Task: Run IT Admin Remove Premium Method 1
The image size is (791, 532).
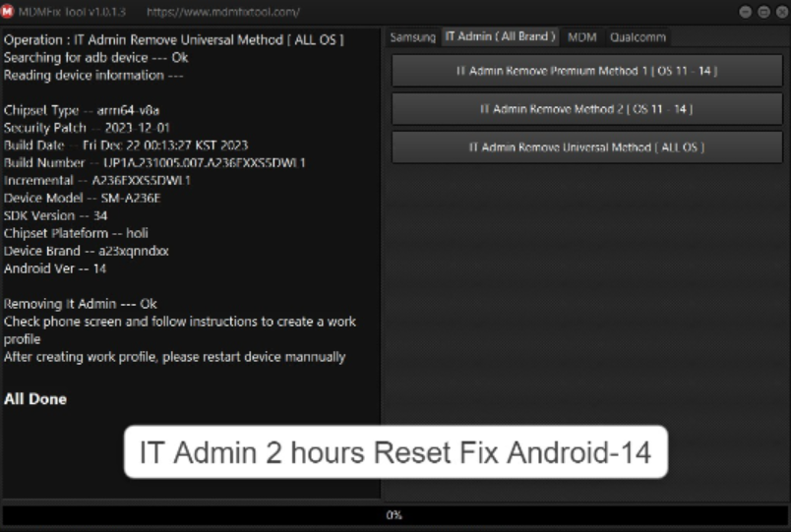Action: [x=586, y=71]
